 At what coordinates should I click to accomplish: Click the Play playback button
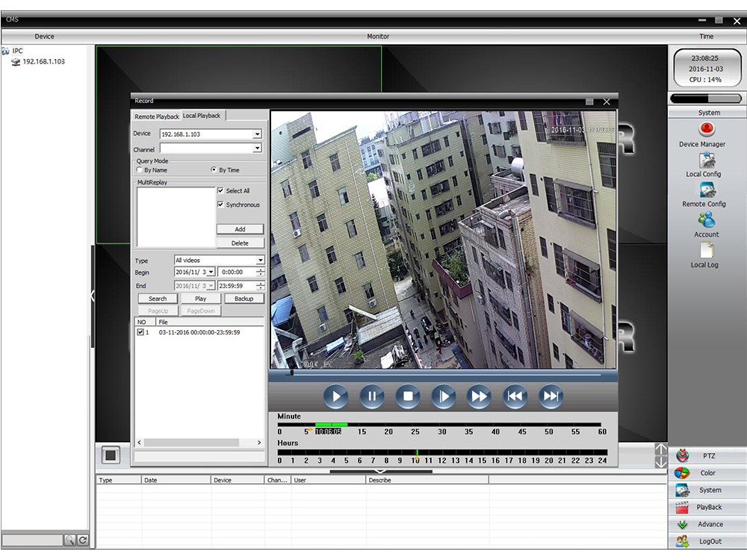[335, 396]
